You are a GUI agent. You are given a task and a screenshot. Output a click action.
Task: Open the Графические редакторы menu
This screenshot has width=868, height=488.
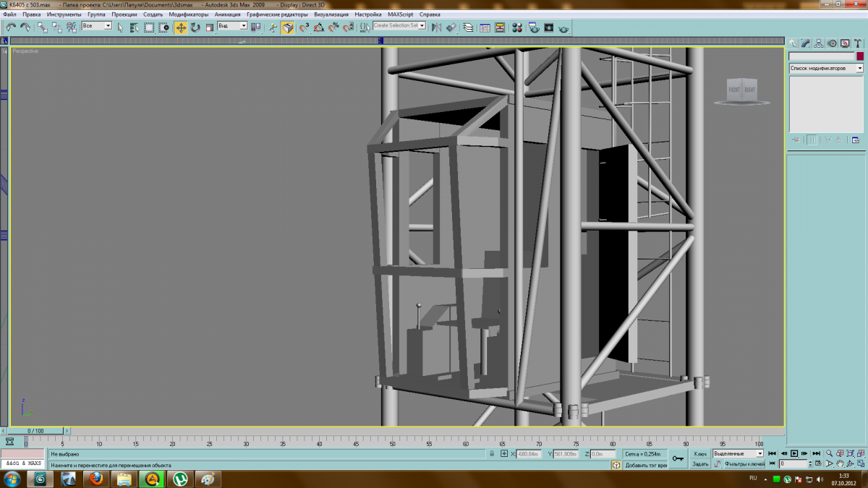click(277, 14)
